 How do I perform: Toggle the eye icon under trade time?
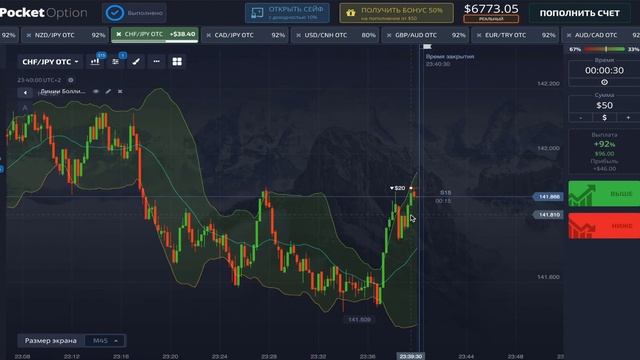604,82
